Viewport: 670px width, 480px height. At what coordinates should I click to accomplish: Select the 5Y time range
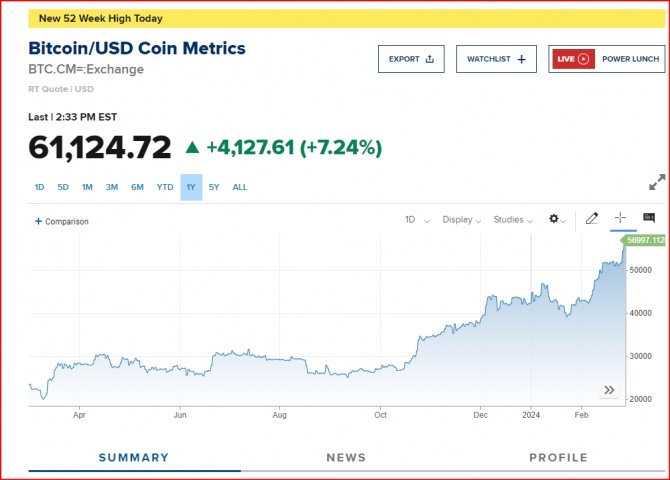tap(213, 187)
